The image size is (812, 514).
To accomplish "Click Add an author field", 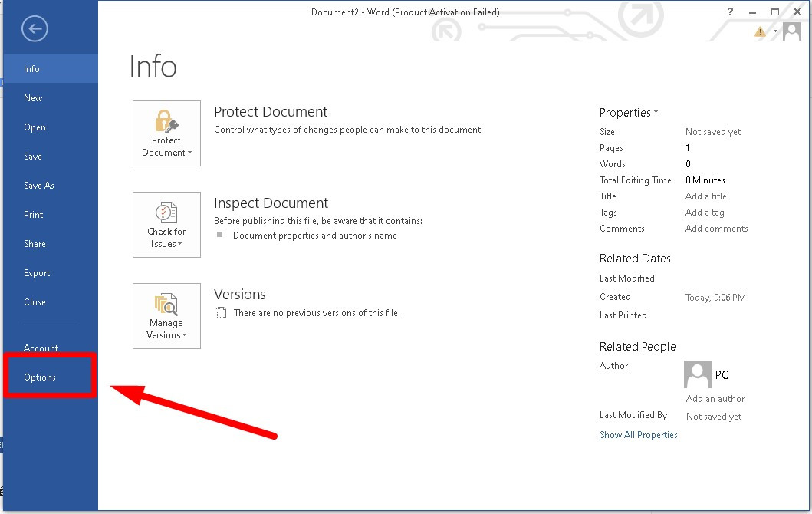I will pyautogui.click(x=715, y=399).
